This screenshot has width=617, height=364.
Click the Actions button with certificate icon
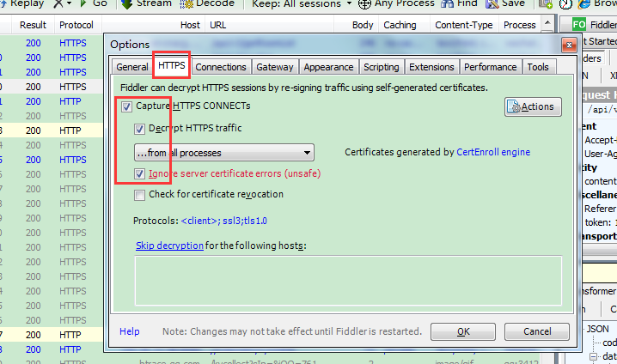coord(533,106)
